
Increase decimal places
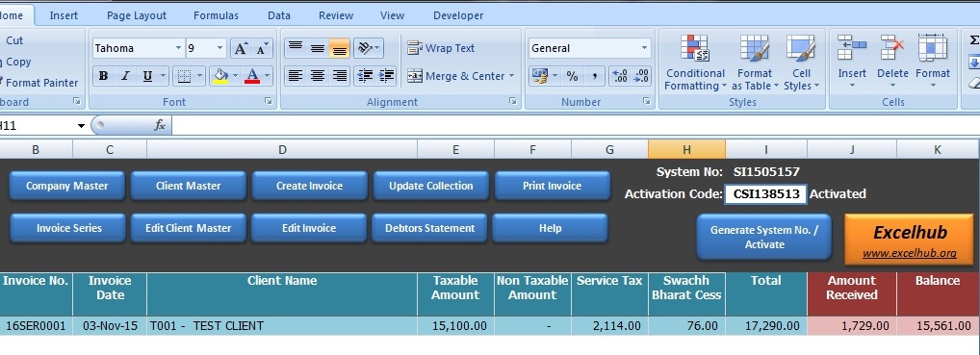[619, 76]
